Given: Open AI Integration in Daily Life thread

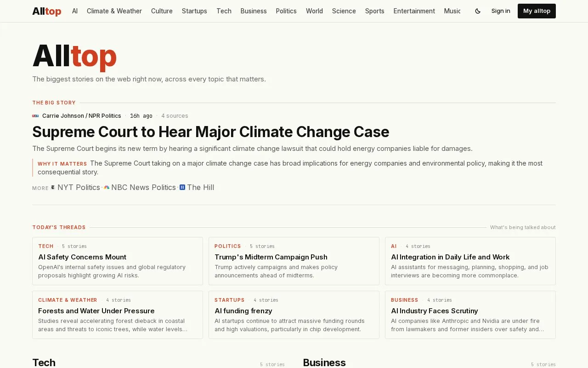Looking at the screenshot, I should (x=470, y=261).
